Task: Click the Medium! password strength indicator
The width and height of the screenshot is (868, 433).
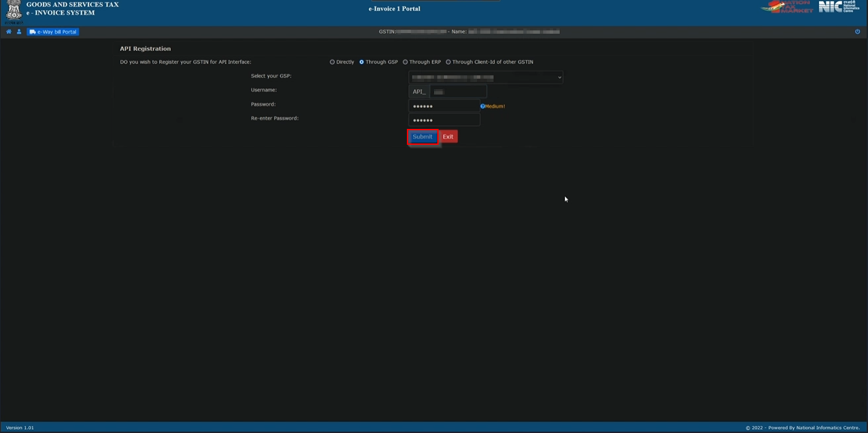Action: click(x=494, y=106)
